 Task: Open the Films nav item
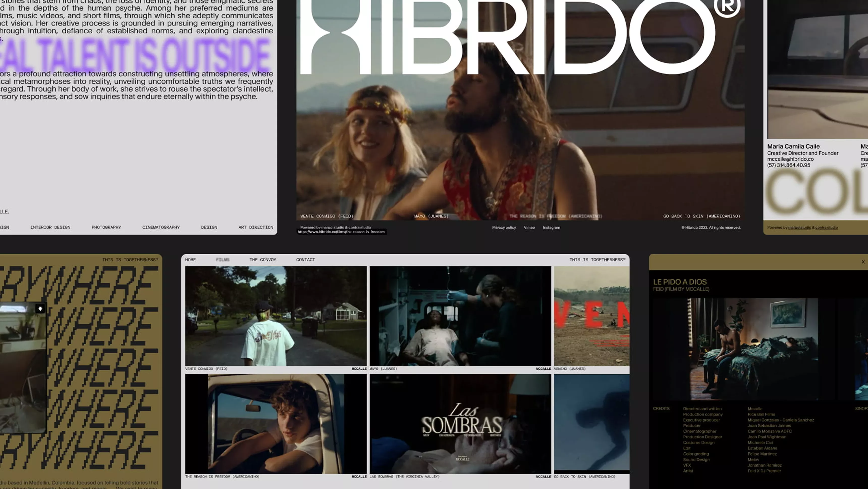click(x=222, y=260)
